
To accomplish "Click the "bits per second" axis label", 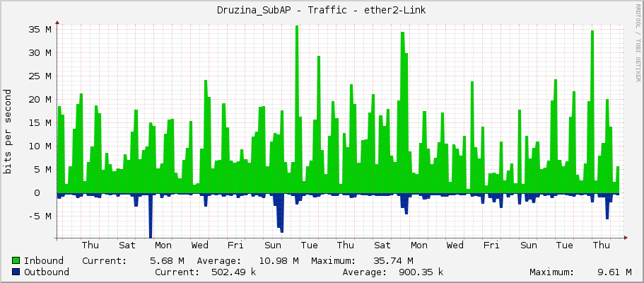I will tap(7, 132).
